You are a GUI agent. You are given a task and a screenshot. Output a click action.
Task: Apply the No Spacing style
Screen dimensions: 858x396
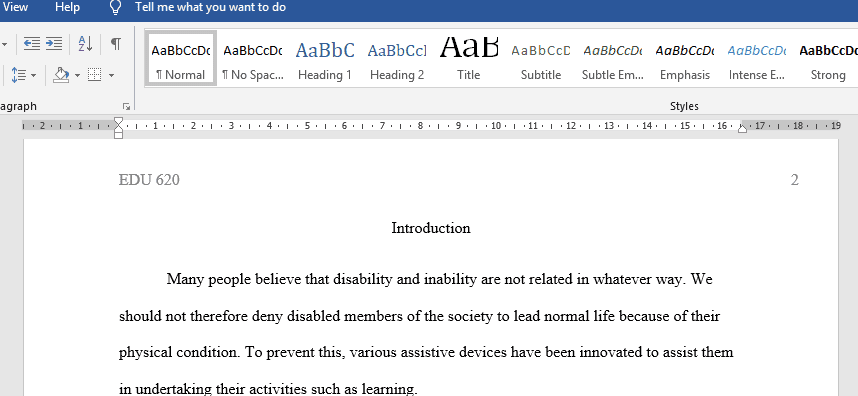[x=253, y=59]
